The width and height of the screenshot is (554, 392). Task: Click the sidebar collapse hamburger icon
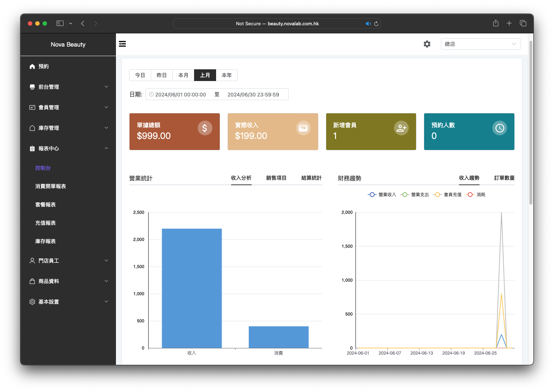click(123, 44)
